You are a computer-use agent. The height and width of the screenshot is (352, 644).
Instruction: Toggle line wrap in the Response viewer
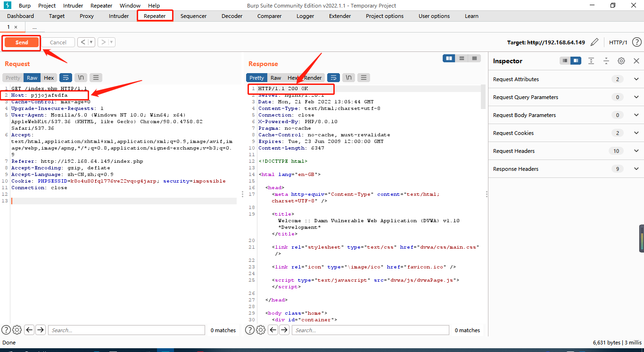[333, 78]
